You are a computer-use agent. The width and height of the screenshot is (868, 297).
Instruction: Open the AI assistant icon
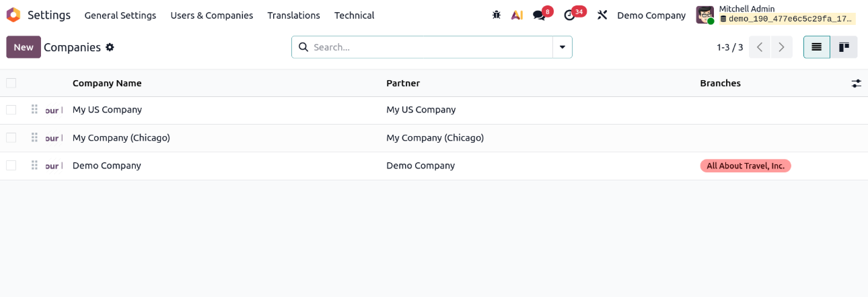coord(517,15)
